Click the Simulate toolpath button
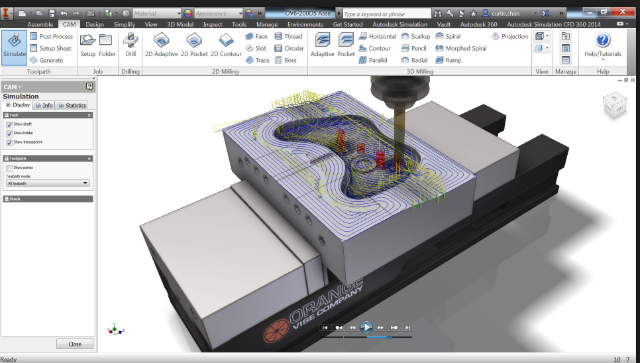 [14, 47]
